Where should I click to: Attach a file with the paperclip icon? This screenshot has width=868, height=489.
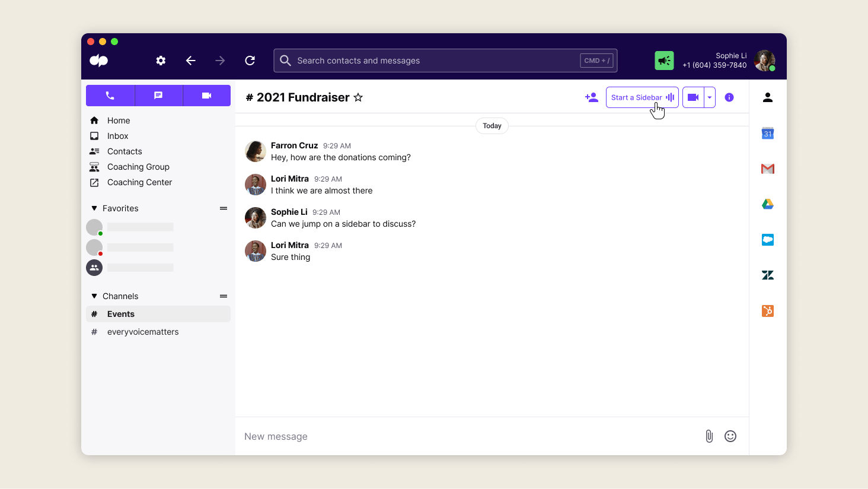(x=709, y=436)
